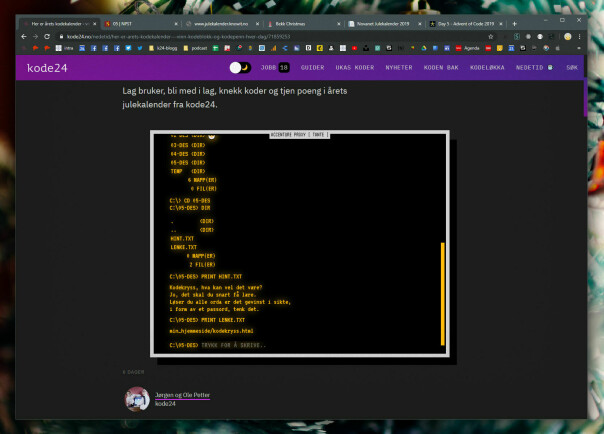Open the KODEN BAK section
604x434 pixels.
coord(441,68)
